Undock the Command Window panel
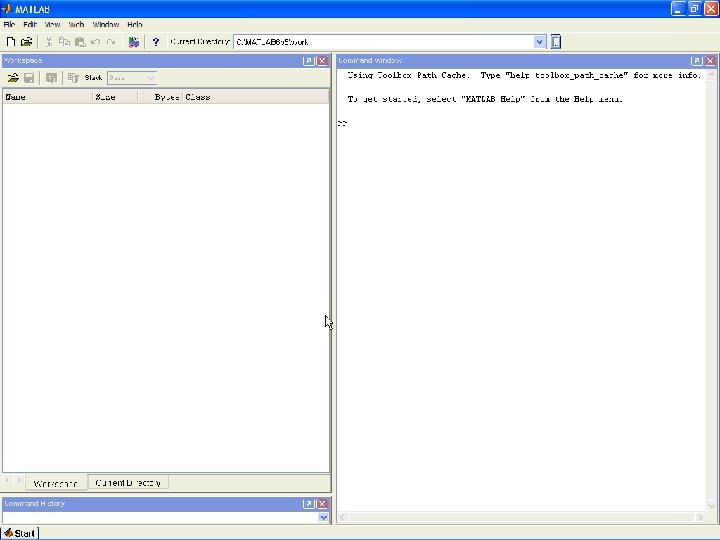Screen dimensions: 720x540 tap(696, 61)
